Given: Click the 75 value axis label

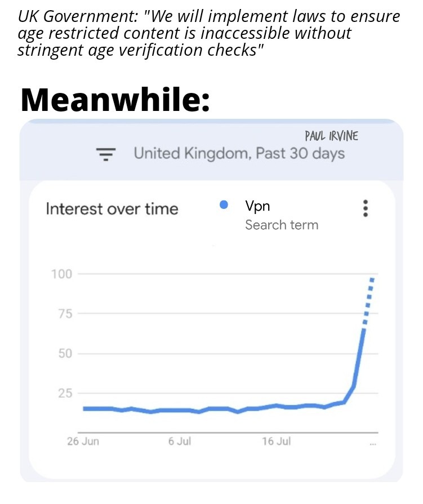Looking at the screenshot, I should coord(65,314).
